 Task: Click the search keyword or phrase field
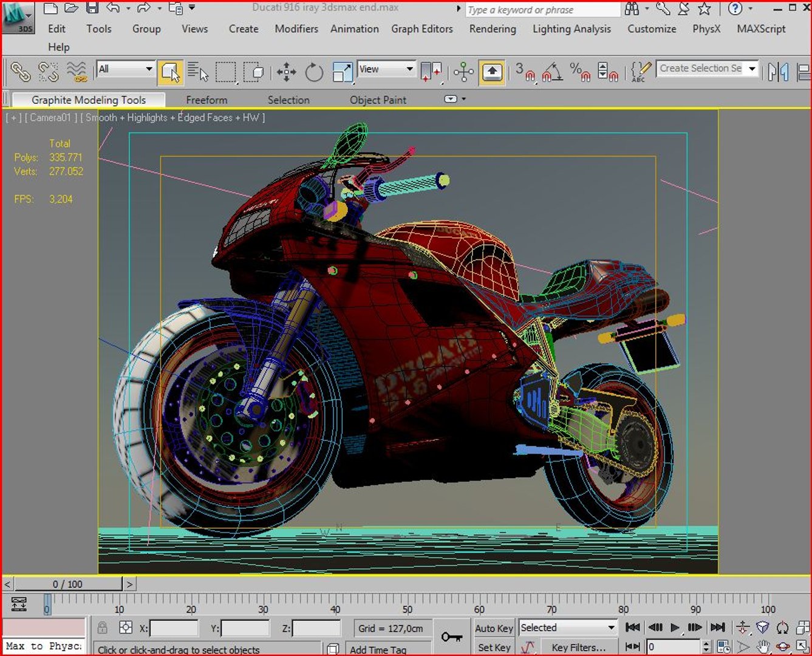pyautogui.click(x=543, y=10)
